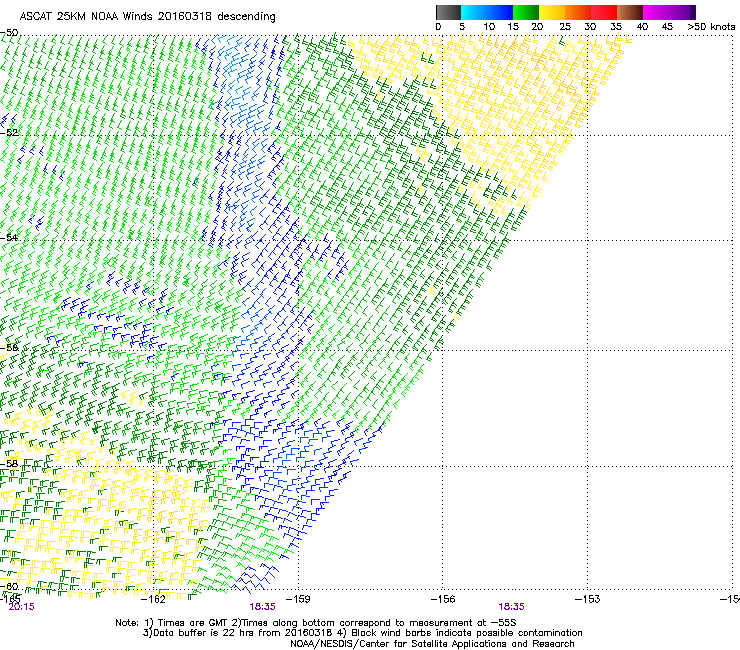Viewport: 740px width, 650px height.
Task: Click the '-153' longitude axis label
Action: (587, 599)
